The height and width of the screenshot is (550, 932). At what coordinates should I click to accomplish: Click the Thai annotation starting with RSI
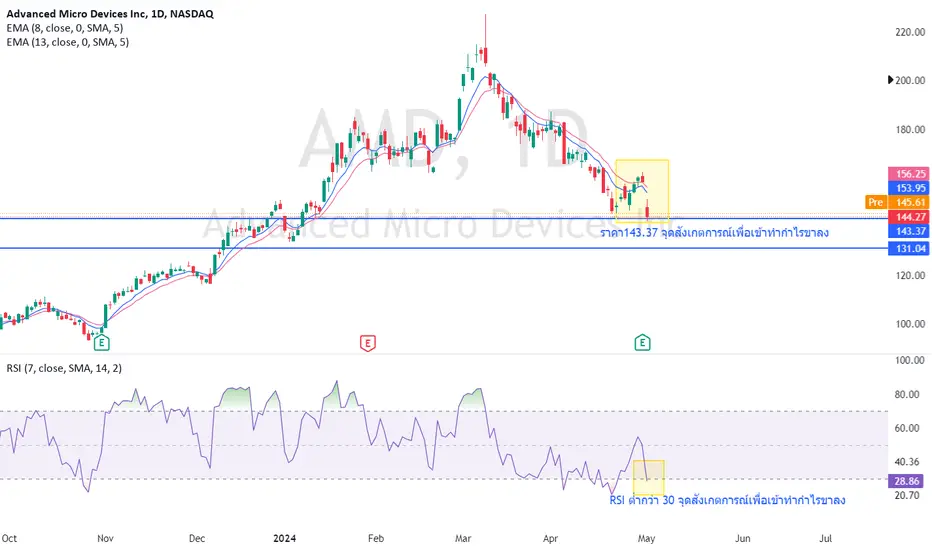point(727,500)
